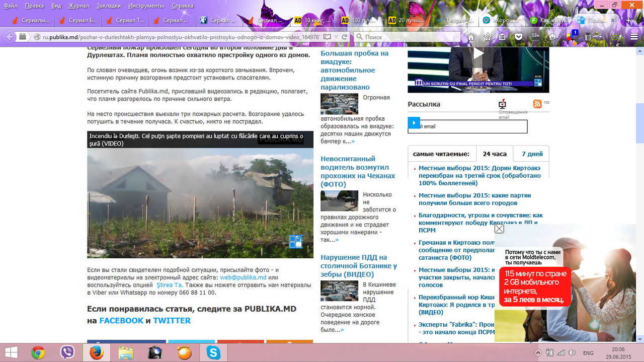Play the TV video at top right

tap(478, 54)
